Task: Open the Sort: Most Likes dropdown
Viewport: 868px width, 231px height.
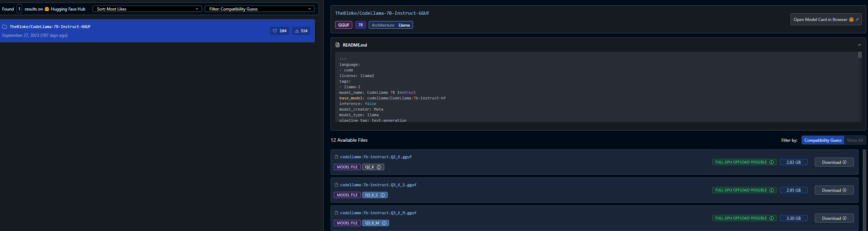Action: 147,9
